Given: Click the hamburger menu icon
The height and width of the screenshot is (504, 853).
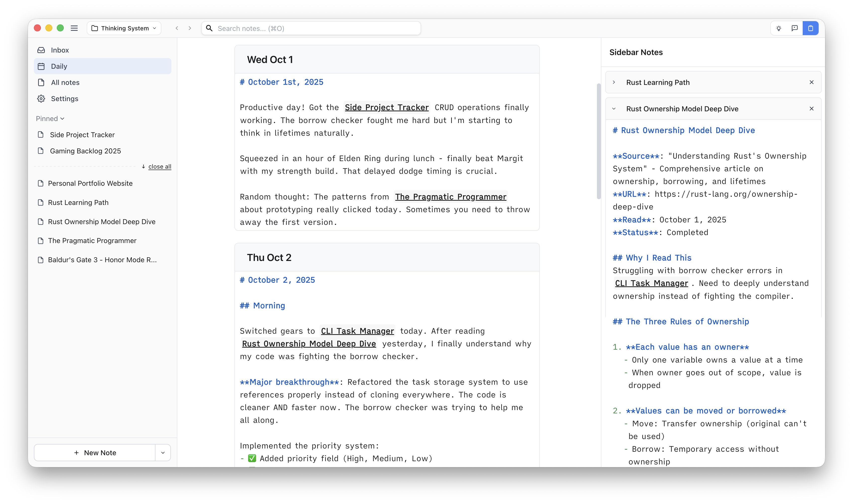Looking at the screenshot, I should click(x=74, y=28).
